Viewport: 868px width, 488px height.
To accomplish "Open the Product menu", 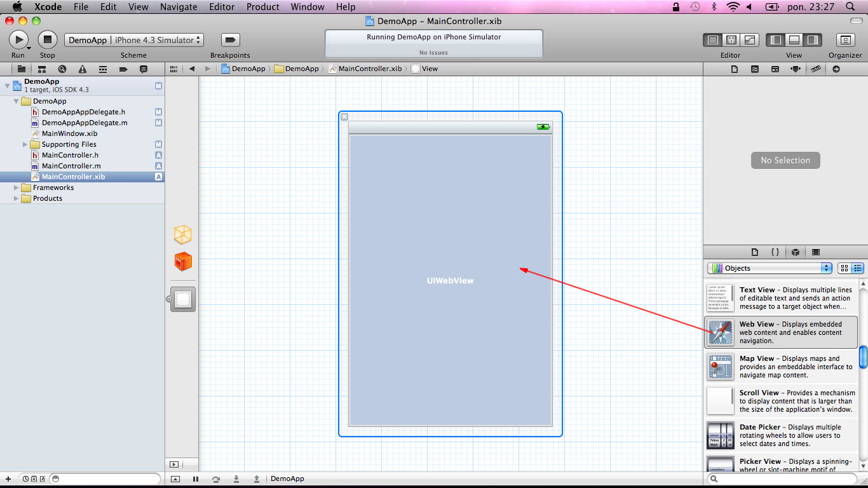I will point(262,7).
